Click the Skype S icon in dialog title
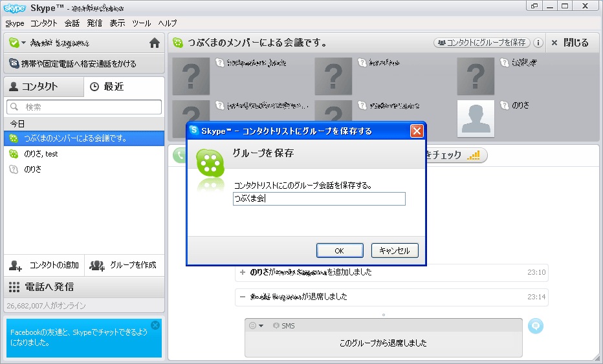Viewport: 603px width, 364px height. tap(194, 131)
